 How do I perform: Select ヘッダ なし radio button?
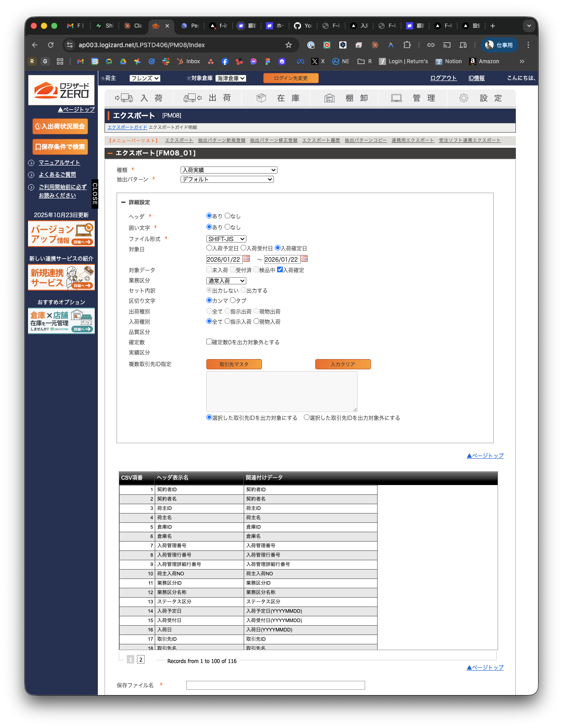coord(227,216)
